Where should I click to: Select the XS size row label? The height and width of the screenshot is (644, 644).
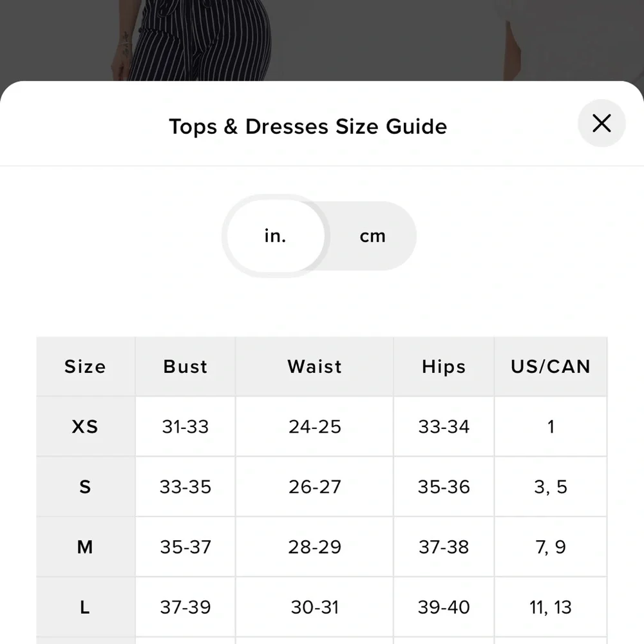coord(85,426)
